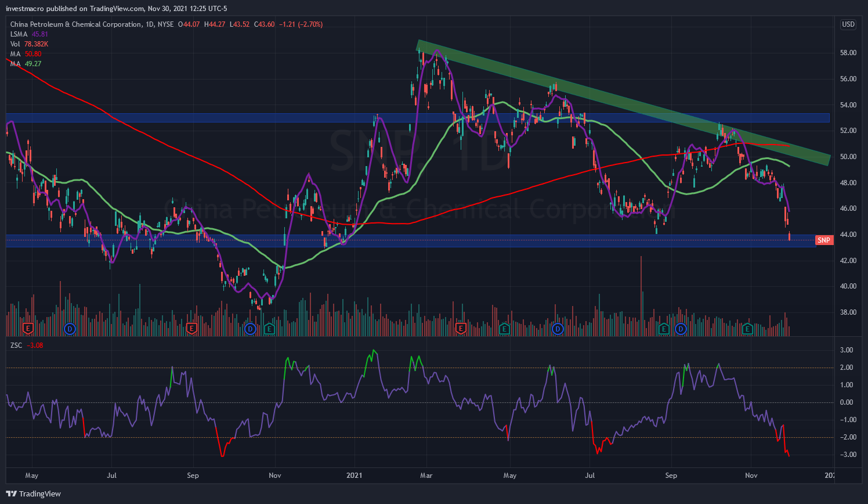The width and height of the screenshot is (868, 504).
Task: Select the LSMA indicator legend
Action: [x=19, y=34]
